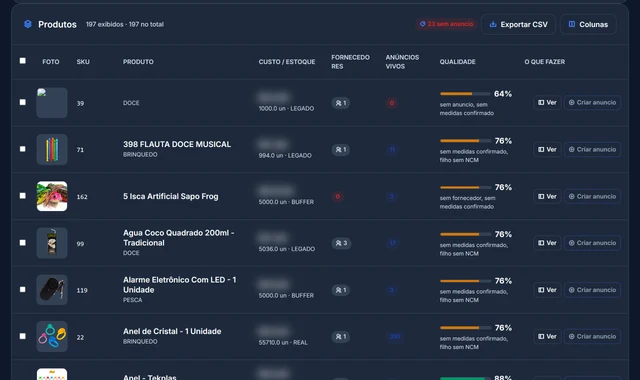Click Ver for Alarme Eletrônico Com LED
This screenshot has height=380, width=640.
point(547,290)
